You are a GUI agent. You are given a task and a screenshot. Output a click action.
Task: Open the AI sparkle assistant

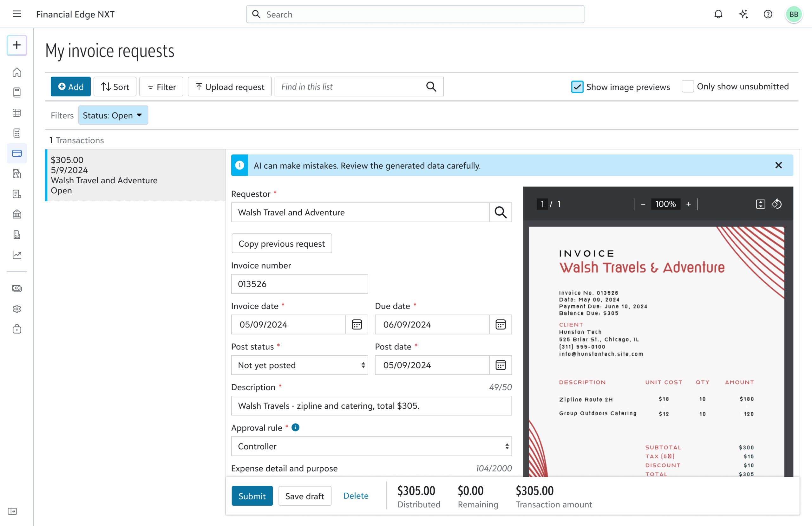[x=743, y=14]
